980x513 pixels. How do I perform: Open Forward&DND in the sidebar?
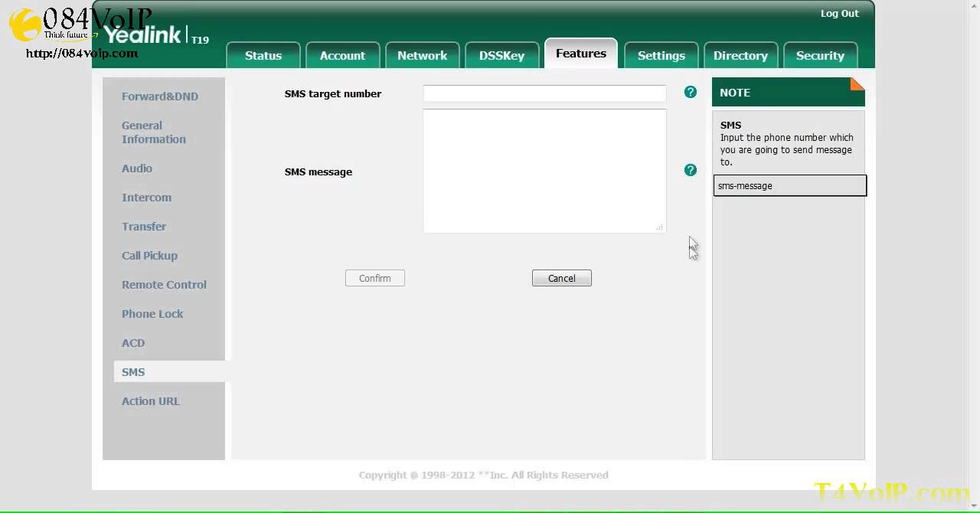pos(160,96)
